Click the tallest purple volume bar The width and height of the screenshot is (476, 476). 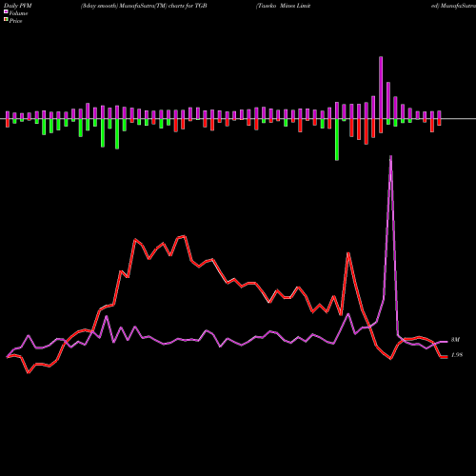point(381,88)
